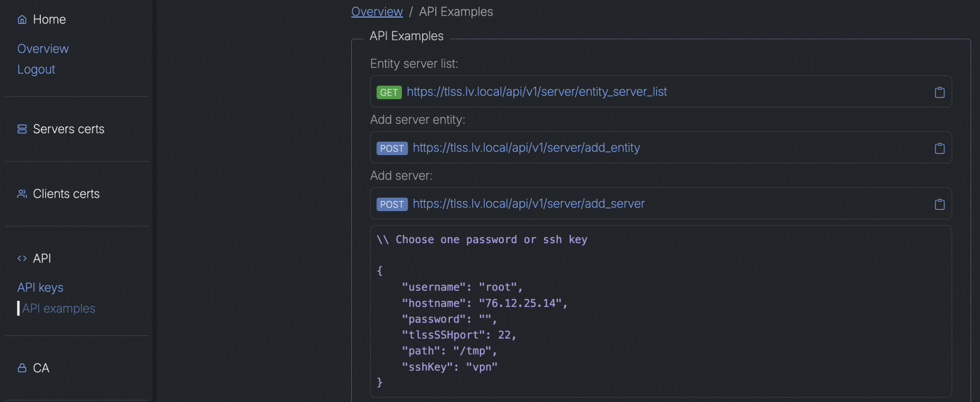This screenshot has width=980, height=402.
Task: Open Servers certs section
Action: 68,129
